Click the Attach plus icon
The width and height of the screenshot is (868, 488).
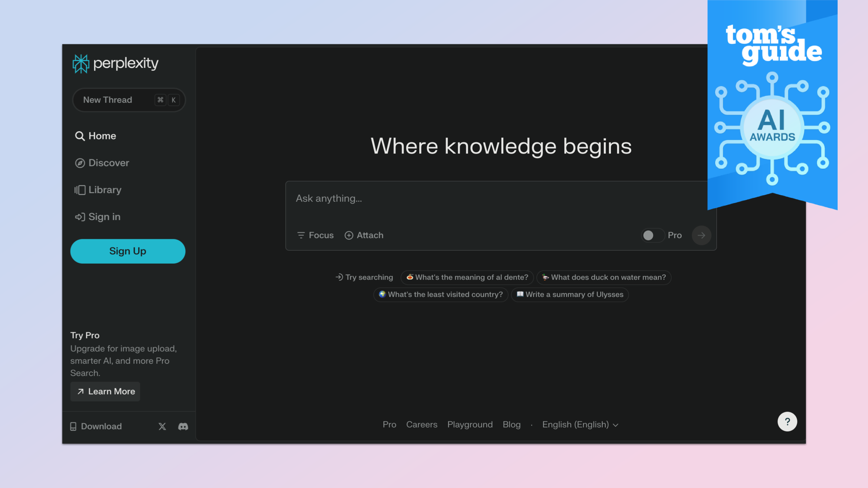pyautogui.click(x=349, y=235)
